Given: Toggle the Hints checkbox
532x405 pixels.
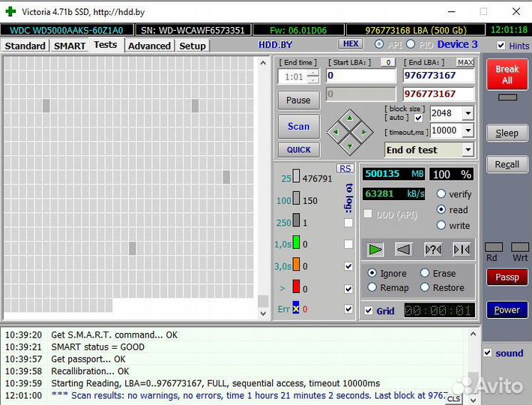Looking at the screenshot, I should point(501,46).
